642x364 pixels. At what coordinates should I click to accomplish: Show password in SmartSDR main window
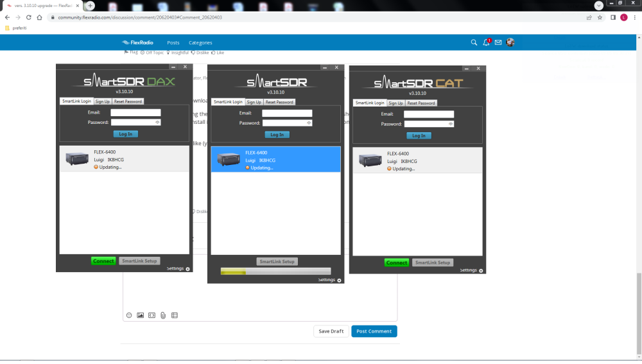[309, 123]
